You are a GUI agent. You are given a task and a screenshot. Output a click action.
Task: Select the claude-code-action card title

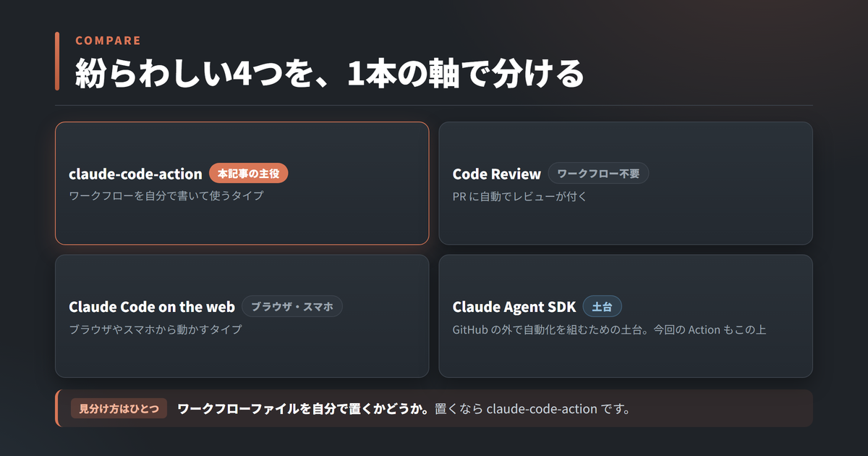(135, 174)
